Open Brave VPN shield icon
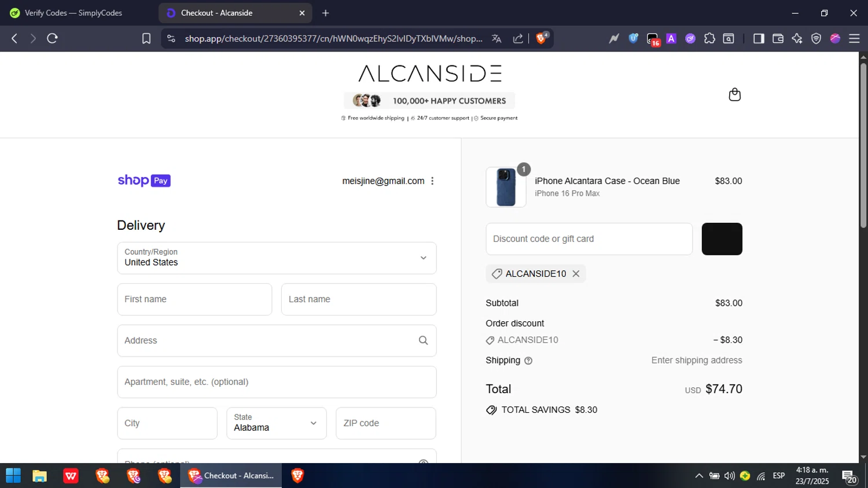The height and width of the screenshot is (488, 868). point(816,38)
